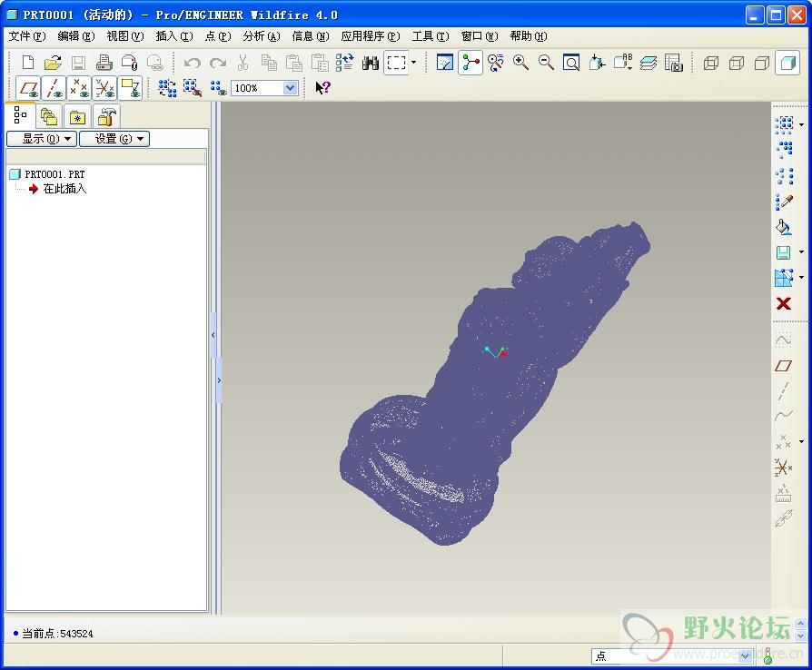The height and width of the screenshot is (670, 812).
Task: Open the 插入(I) menu
Action: click(174, 36)
